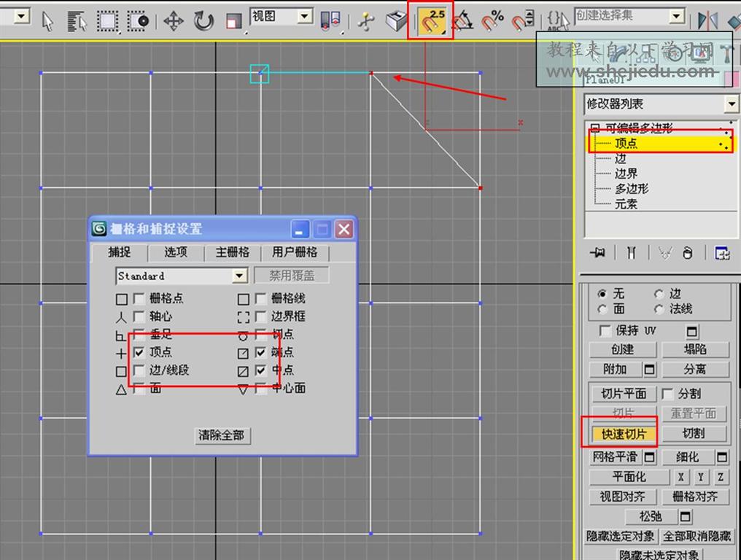
Task: Open the 视图 coordinate system dropdown
Action: [x=305, y=17]
